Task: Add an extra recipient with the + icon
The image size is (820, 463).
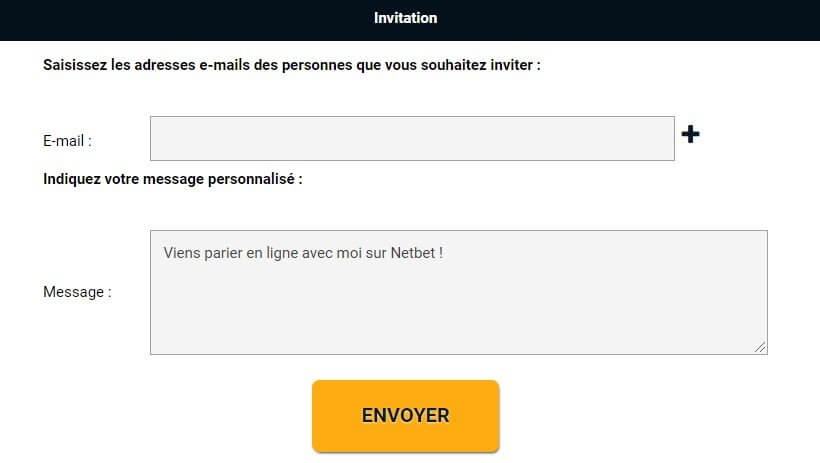Action: [690, 134]
